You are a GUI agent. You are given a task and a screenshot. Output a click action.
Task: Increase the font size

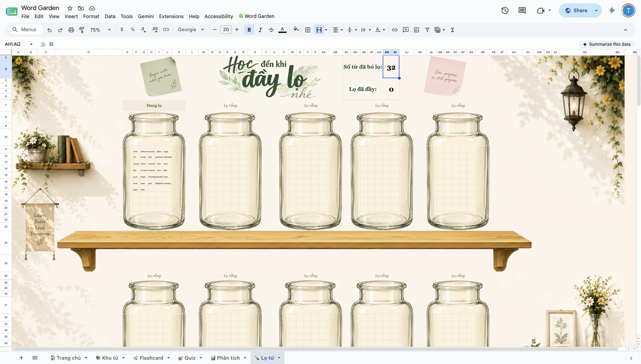click(x=237, y=30)
